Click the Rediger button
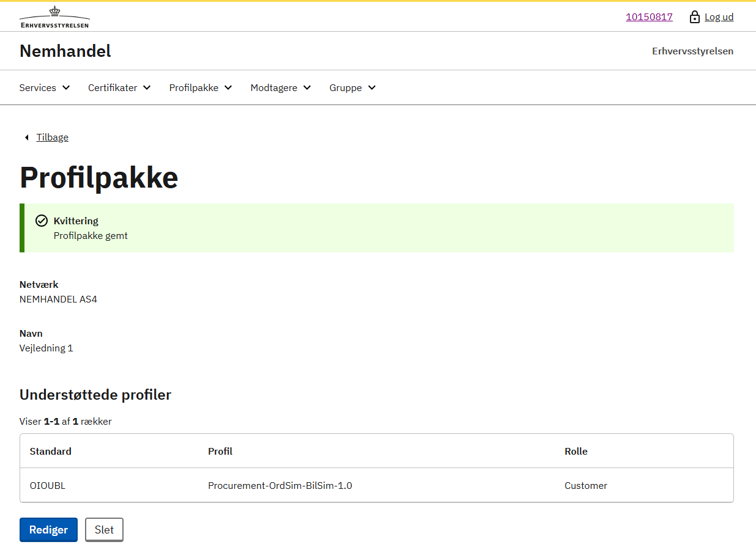This screenshot has height=550, width=756. pos(48,530)
